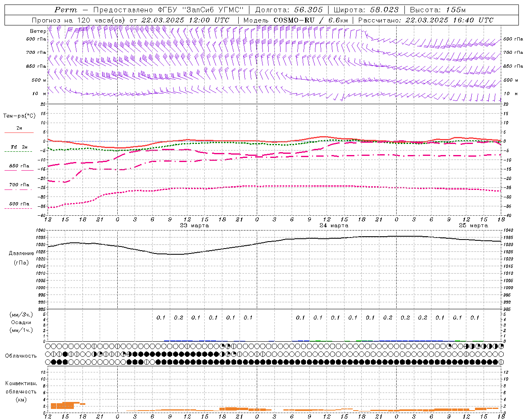Click the '24 марта' date label
This screenshot has height=420, width=525.
click(334, 226)
